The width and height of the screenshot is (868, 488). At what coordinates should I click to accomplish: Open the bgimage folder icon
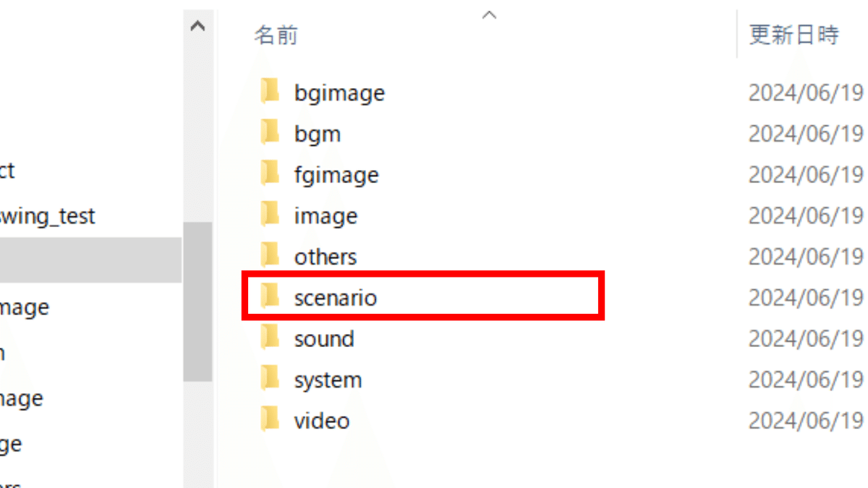click(x=270, y=92)
